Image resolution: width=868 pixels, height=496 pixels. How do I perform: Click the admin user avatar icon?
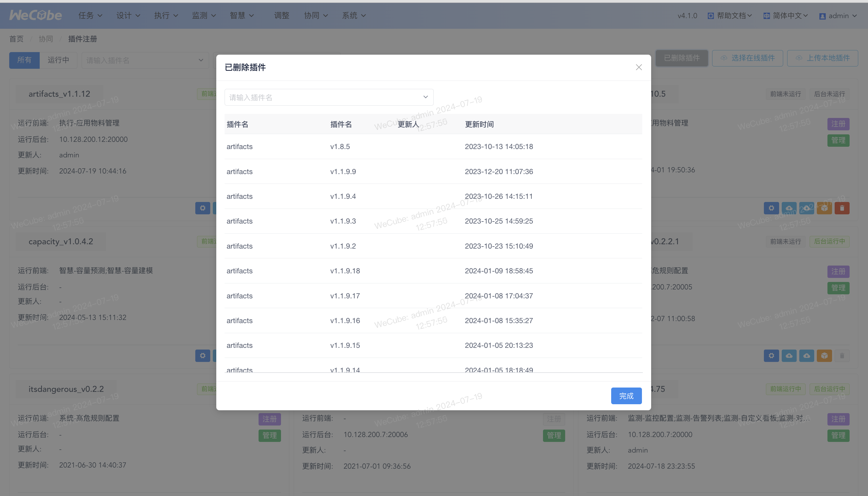822,16
